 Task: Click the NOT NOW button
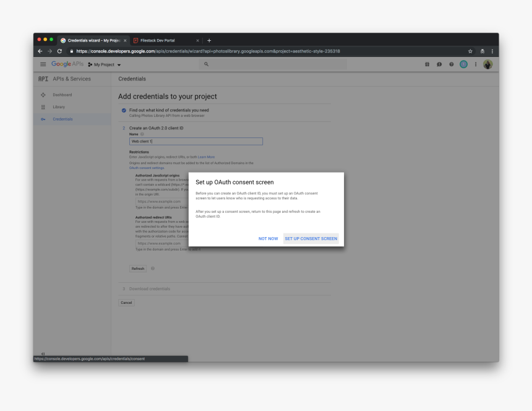(x=268, y=238)
